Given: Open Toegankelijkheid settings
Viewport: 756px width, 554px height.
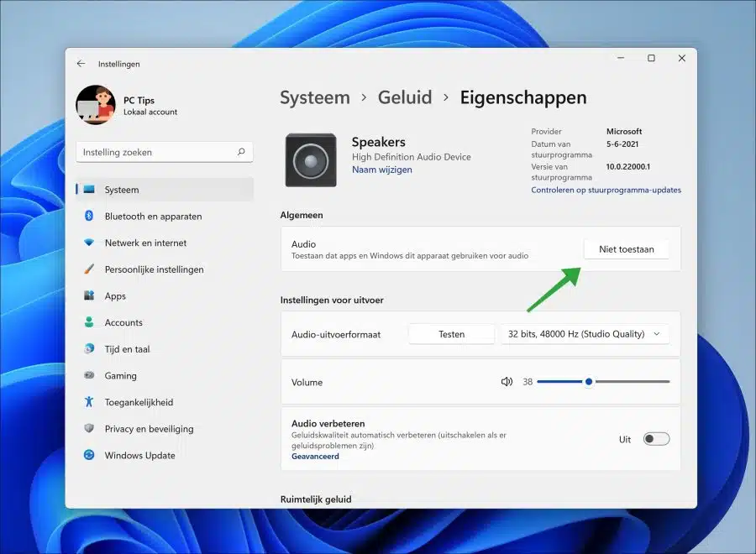Looking at the screenshot, I should point(165,401).
